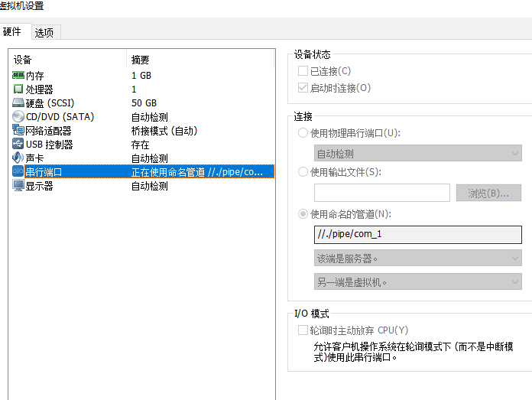Click the processor (处理器) chip icon
The height and width of the screenshot is (400, 532).
(x=18, y=89)
